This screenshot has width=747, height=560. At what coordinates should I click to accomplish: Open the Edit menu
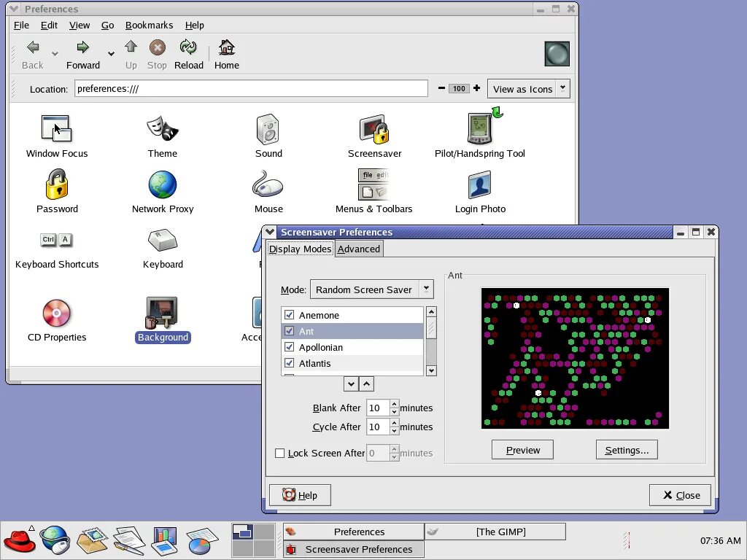click(49, 26)
